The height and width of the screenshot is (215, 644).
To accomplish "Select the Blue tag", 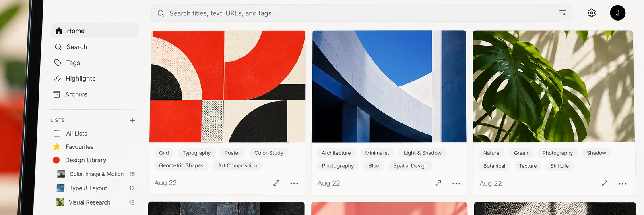I will tap(374, 166).
